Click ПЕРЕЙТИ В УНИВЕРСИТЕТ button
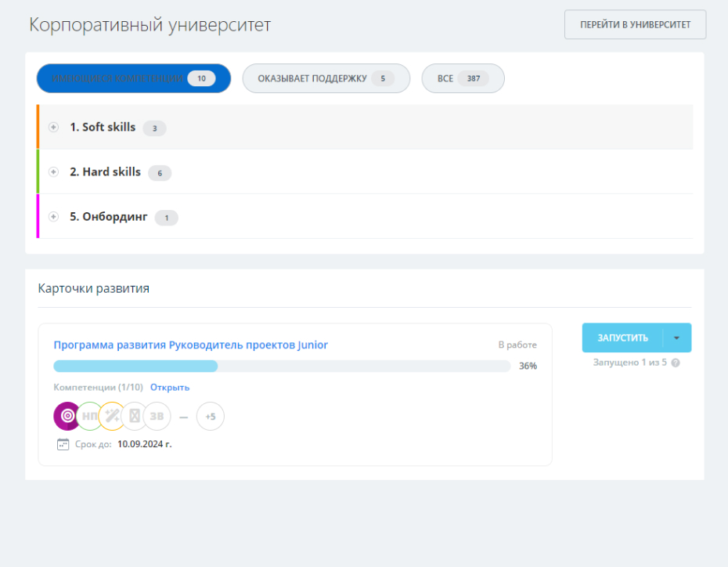 click(x=635, y=24)
